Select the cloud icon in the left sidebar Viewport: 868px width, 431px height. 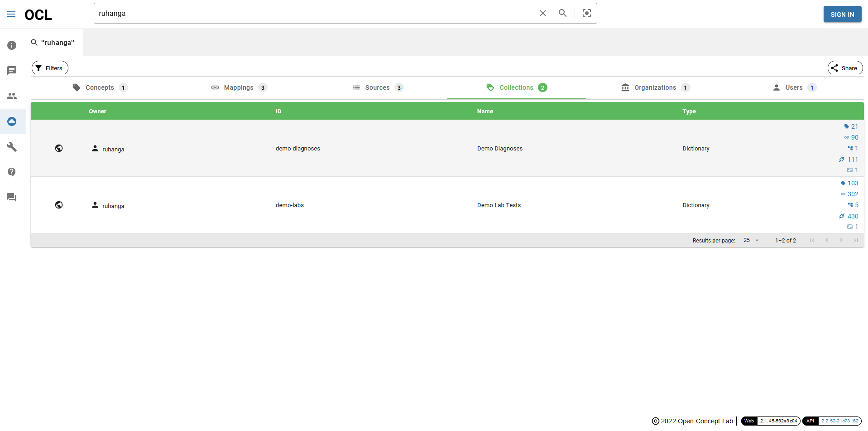click(12, 121)
